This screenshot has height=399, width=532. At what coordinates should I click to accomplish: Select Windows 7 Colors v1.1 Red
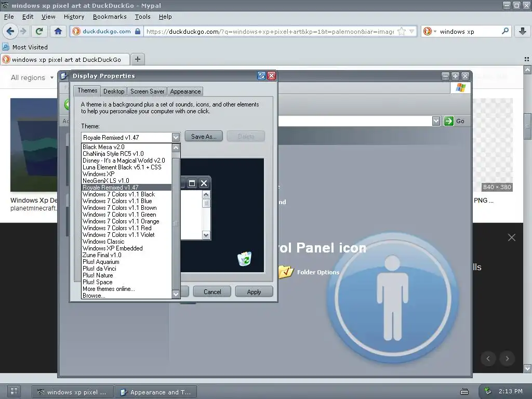pyautogui.click(x=127, y=228)
